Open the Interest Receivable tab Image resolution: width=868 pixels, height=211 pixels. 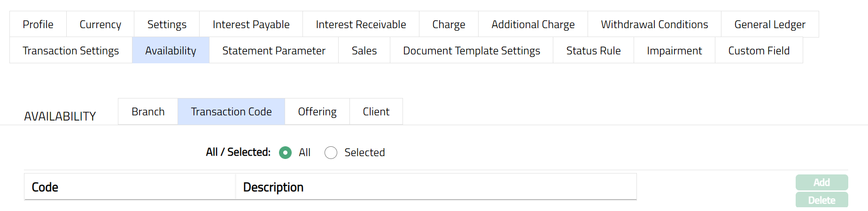pyautogui.click(x=361, y=24)
